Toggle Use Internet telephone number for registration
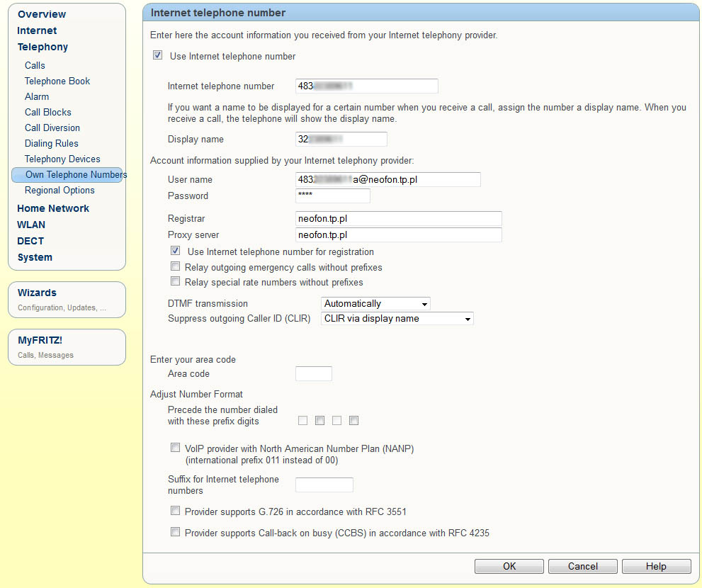 tap(176, 251)
